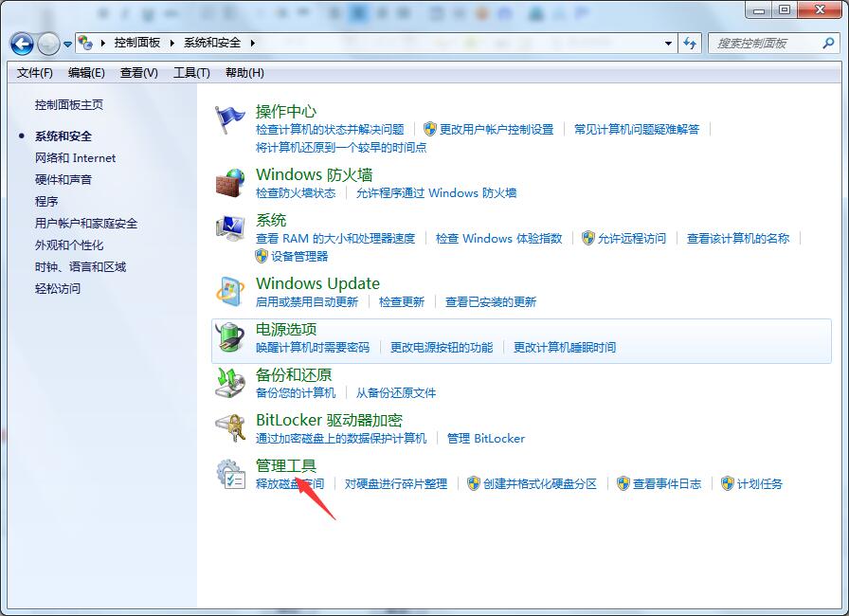Click 将计算机还原到一个较早的时间点
This screenshot has width=849, height=616.
[x=341, y=147]
